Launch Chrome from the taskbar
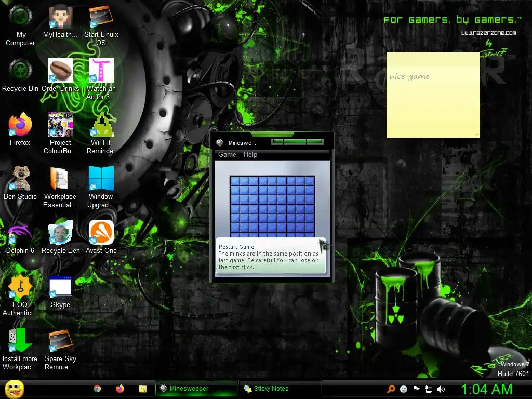 pyautogui.click(x=97, y=389)
